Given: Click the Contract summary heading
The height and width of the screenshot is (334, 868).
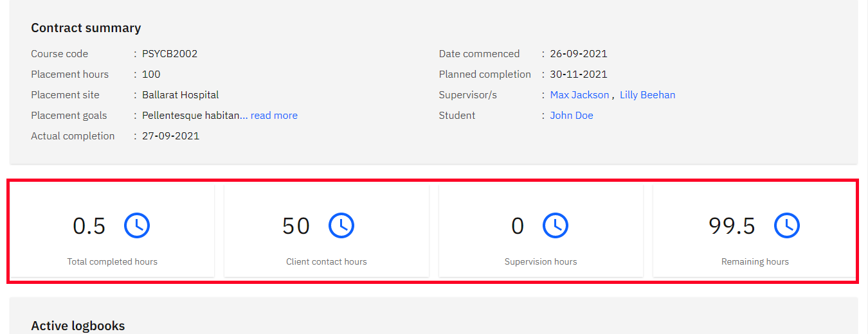Looking at the screenshot, I should pyautogui.click(x=86, y=28).
